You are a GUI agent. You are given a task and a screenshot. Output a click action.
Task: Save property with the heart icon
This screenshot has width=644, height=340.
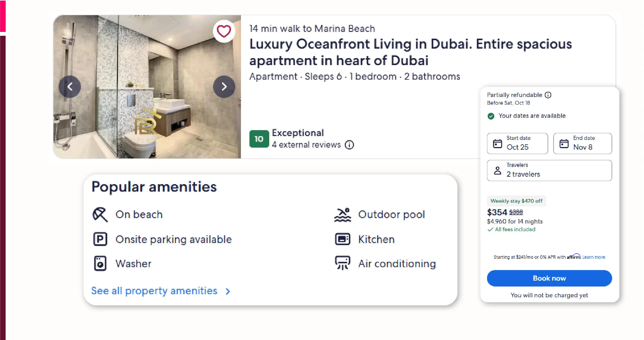pyautogui.click(x=224, y=31)
